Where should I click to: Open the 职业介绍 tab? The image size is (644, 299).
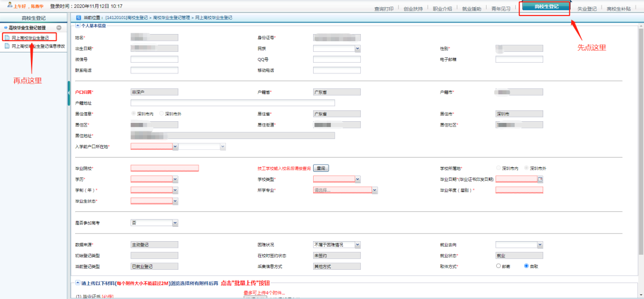point(442,8)
